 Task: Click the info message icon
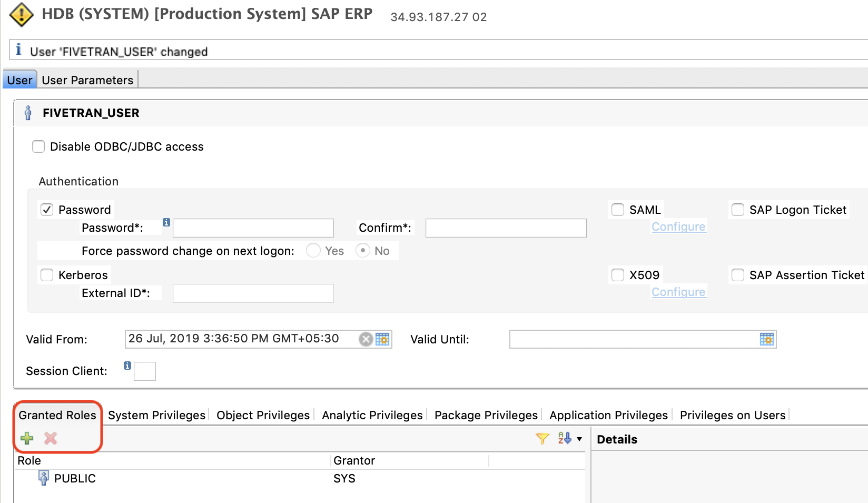(18, 50)
